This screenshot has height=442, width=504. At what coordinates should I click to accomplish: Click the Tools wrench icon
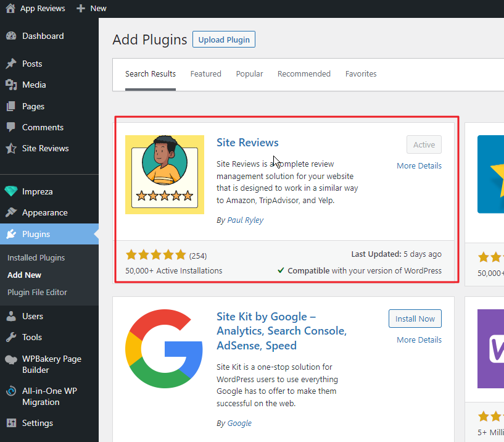(x=11, y=337)
